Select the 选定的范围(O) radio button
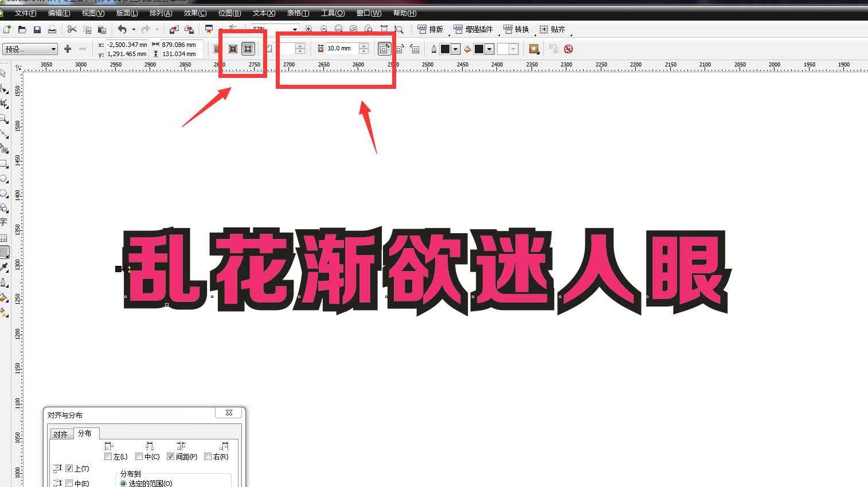This screenshot has height=487, width=868. coord(123,483)
